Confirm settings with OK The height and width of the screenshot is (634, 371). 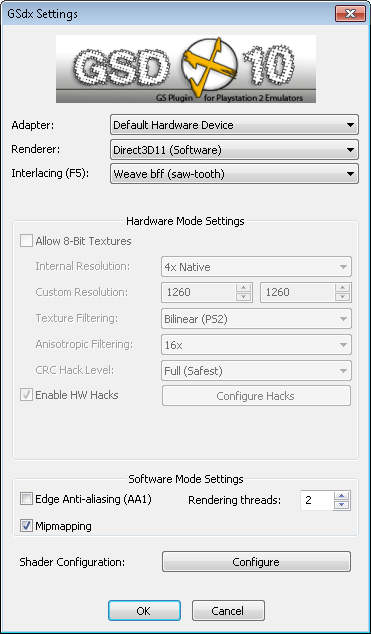(x=144, y=611)
